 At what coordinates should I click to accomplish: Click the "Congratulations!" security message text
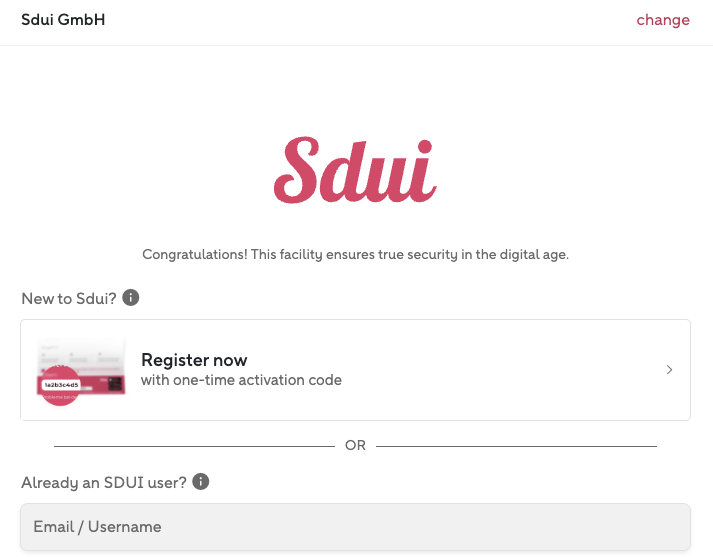(x=355, y=255)
